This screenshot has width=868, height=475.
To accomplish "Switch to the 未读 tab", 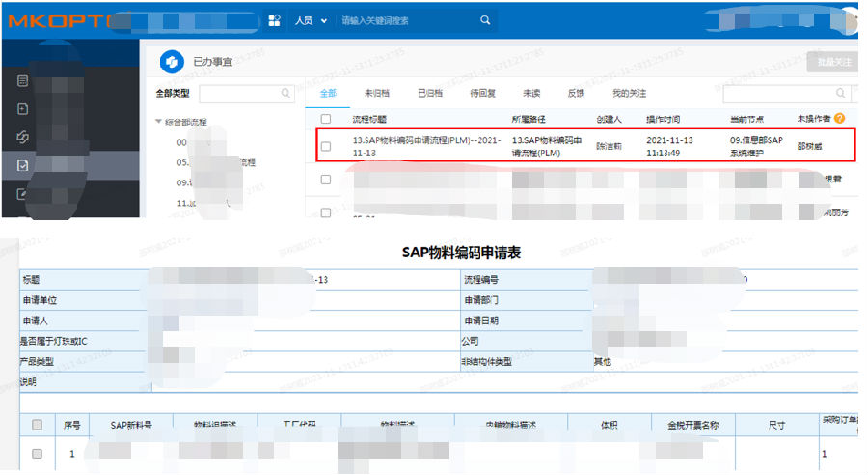I will pyautogui.click(x=531, y=94).
